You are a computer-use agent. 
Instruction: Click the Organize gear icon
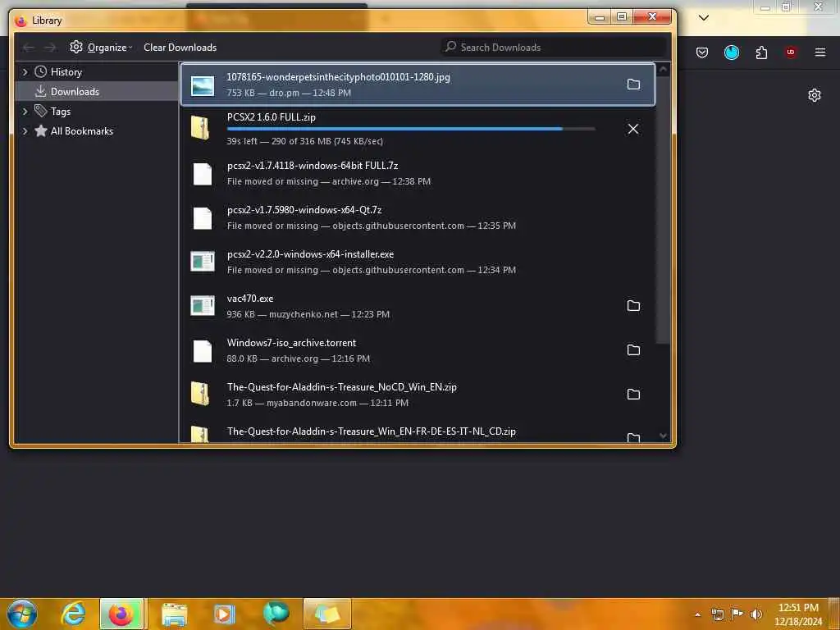click(76, 47)
